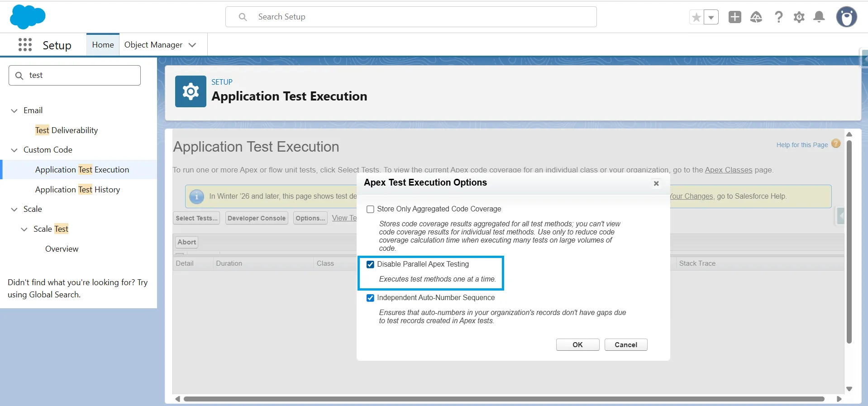Open the user profile avatar
Image resolution: width=868 pixels, height=406 pixels.
[847, 17]
